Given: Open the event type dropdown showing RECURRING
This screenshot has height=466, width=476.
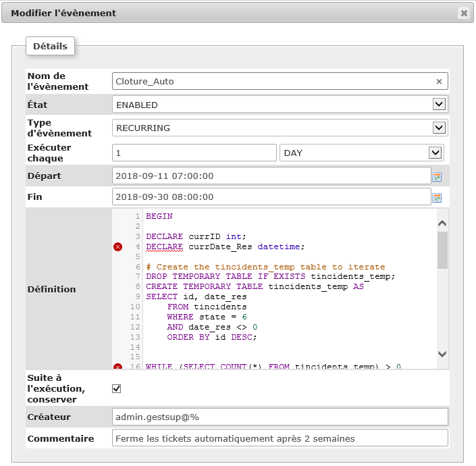Looking at the screenshot, I should (280, 128).
